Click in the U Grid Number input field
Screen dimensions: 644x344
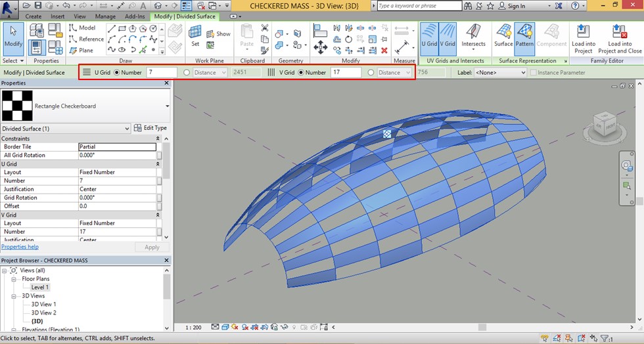coord(162,72)
